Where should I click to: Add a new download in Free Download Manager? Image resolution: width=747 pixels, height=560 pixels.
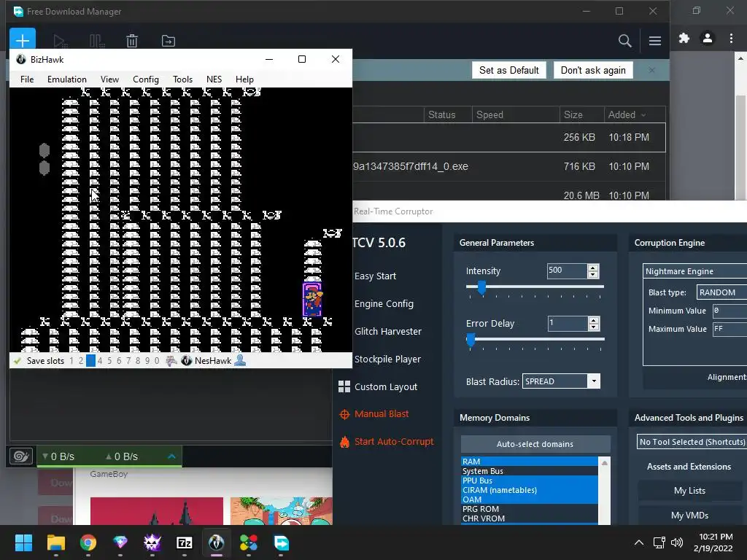23,40
